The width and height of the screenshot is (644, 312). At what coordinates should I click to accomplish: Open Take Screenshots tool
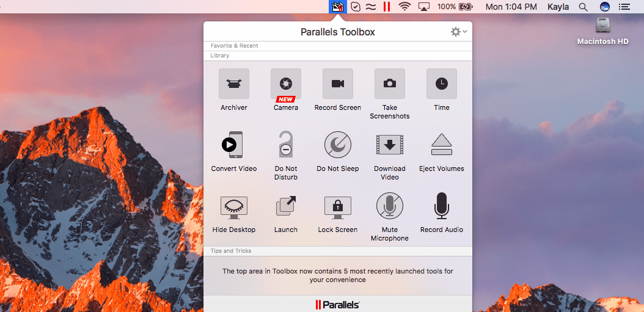click(390, 84)
